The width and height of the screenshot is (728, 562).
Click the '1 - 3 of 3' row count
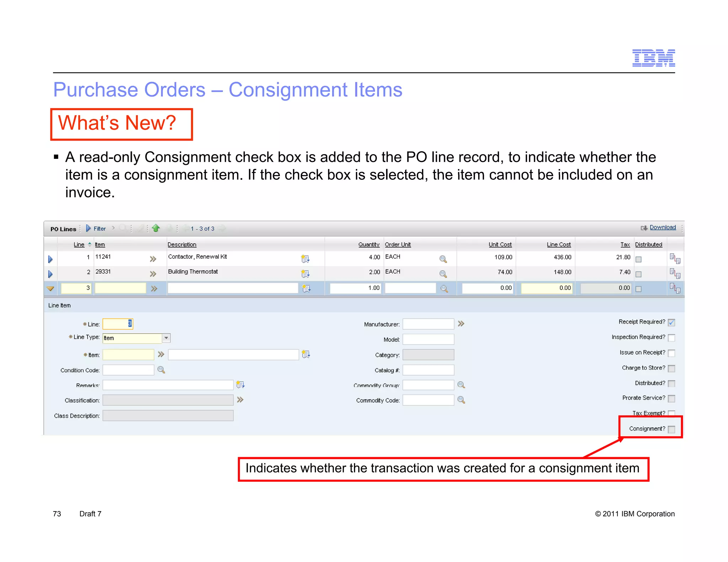[x=203, y=228]
